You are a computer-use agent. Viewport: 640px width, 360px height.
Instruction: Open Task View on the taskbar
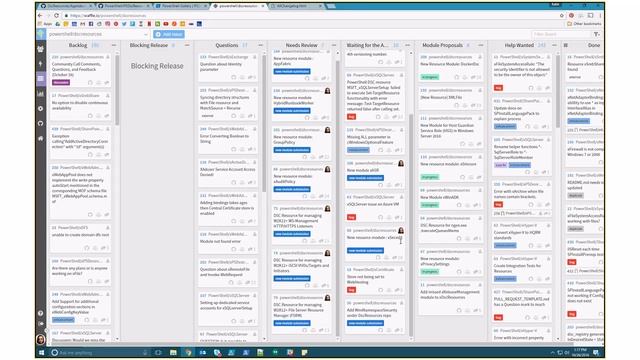tap(158, 352)
